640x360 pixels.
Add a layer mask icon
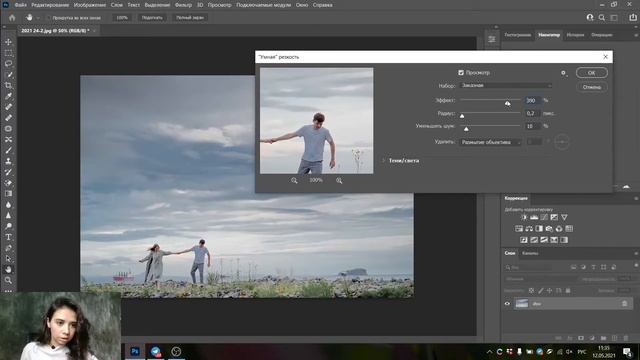point(581,338)
